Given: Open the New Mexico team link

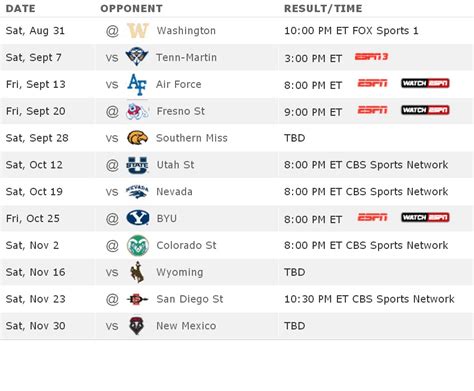Looking at the screenshot, I should coord(186,326).
